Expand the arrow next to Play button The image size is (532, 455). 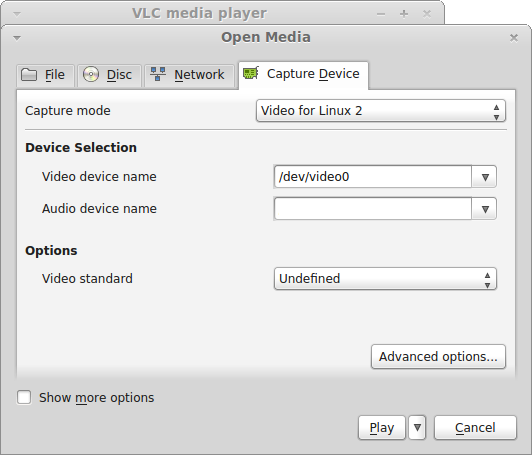click(417, 428)
